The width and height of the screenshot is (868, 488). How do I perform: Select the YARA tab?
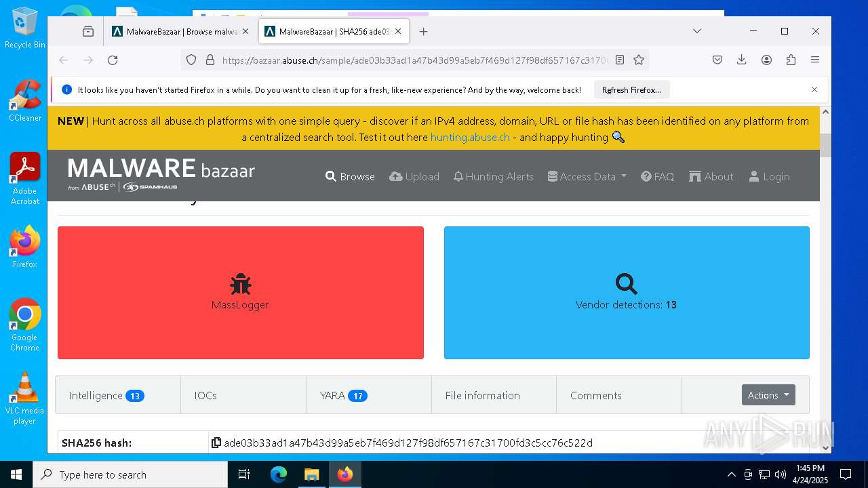coord(369,395)
